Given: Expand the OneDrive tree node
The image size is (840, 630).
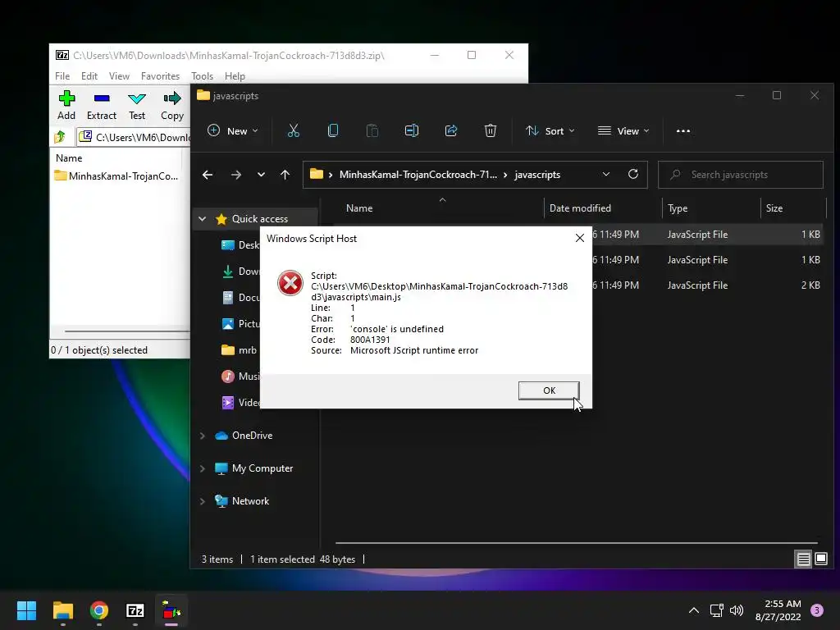Looking at the screenshot, I should [x=203, y=436].
